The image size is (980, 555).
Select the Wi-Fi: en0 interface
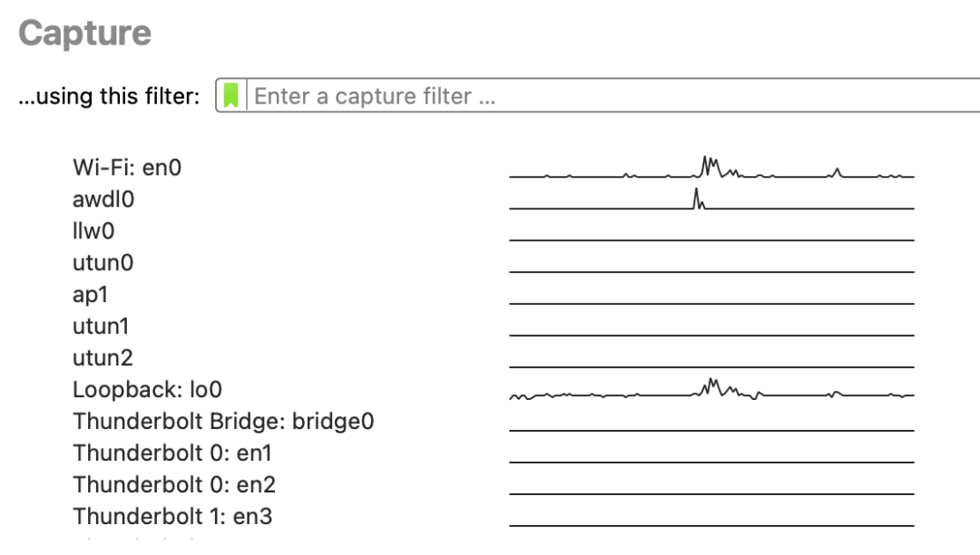point(127,167)
